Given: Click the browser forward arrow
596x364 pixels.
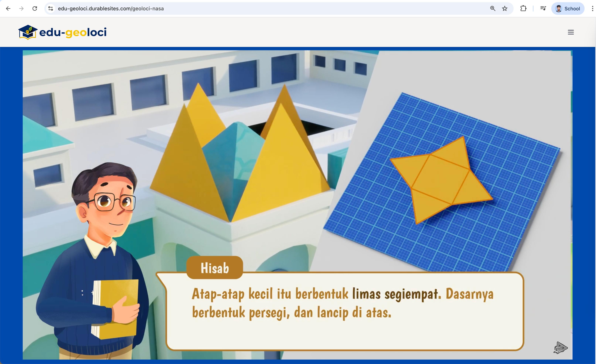Looking at the screenshot, I should tap(22, 9).
